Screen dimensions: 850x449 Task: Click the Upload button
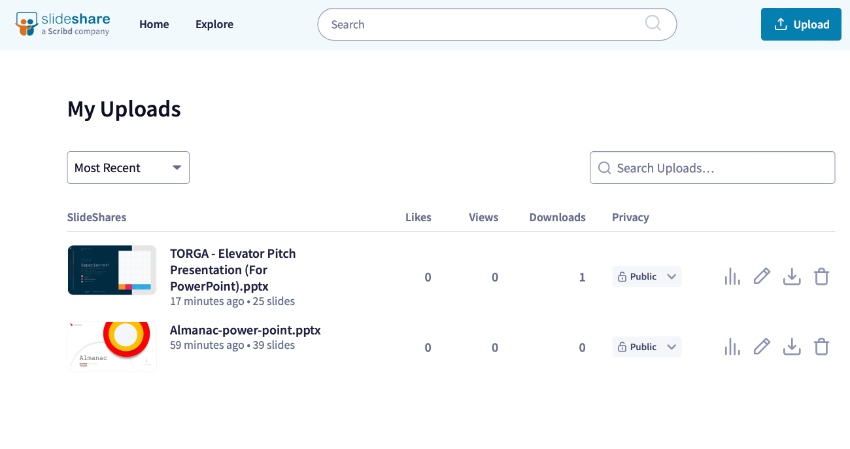(801, 24)
